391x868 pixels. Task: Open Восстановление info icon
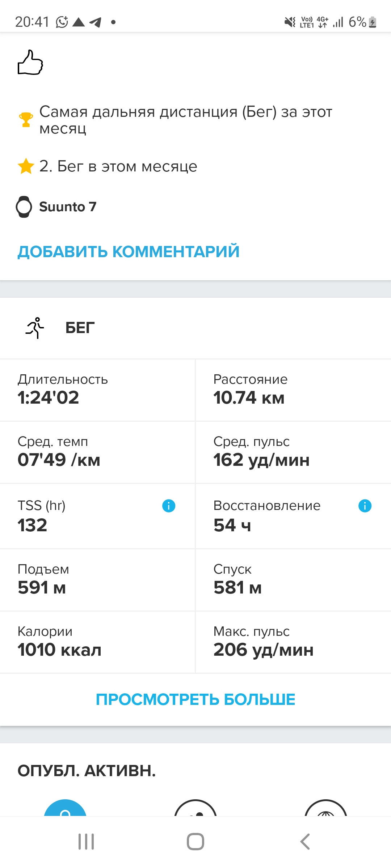point(365,506)
